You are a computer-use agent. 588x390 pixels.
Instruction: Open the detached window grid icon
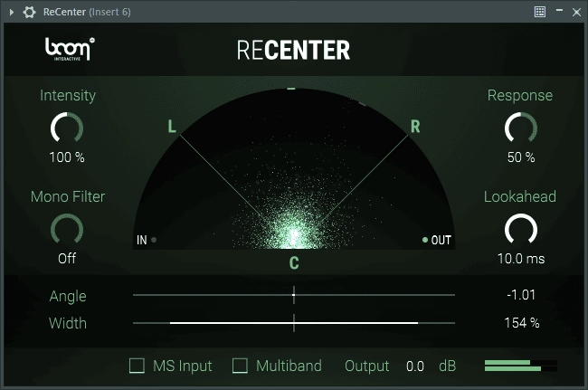tap(540, 12)
